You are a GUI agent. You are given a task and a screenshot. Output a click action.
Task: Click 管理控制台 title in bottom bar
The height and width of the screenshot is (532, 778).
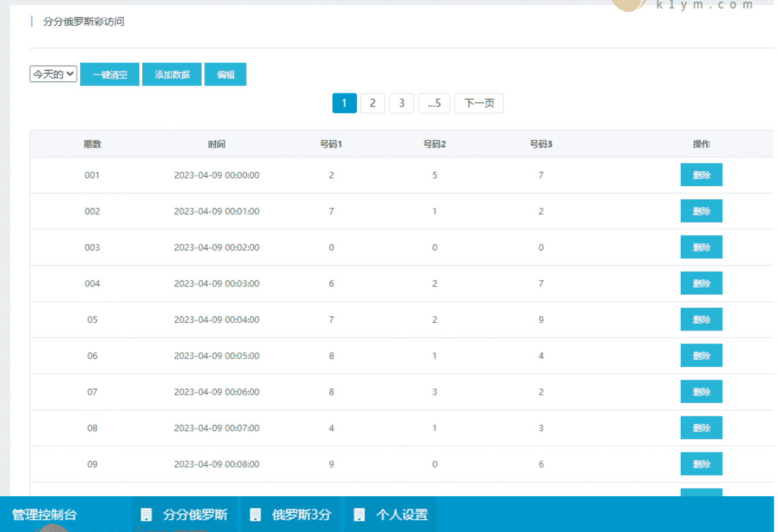click(x=45, y=514)
